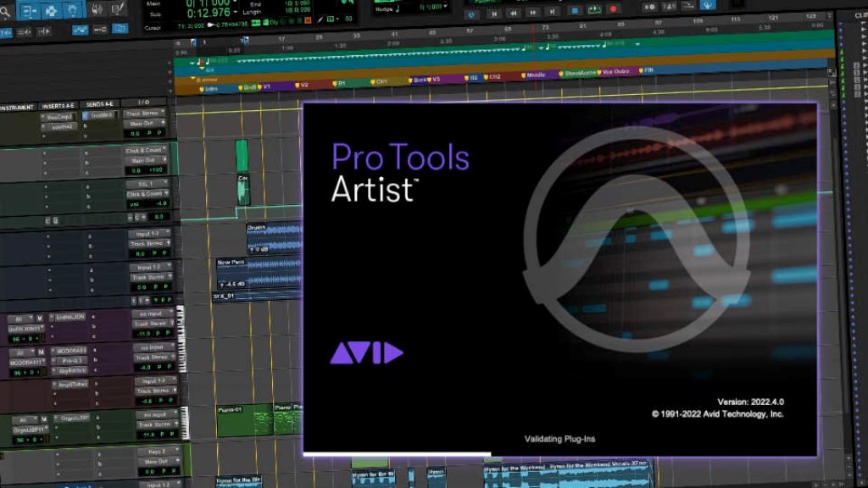Select the Pencil tool

[119, 8]
